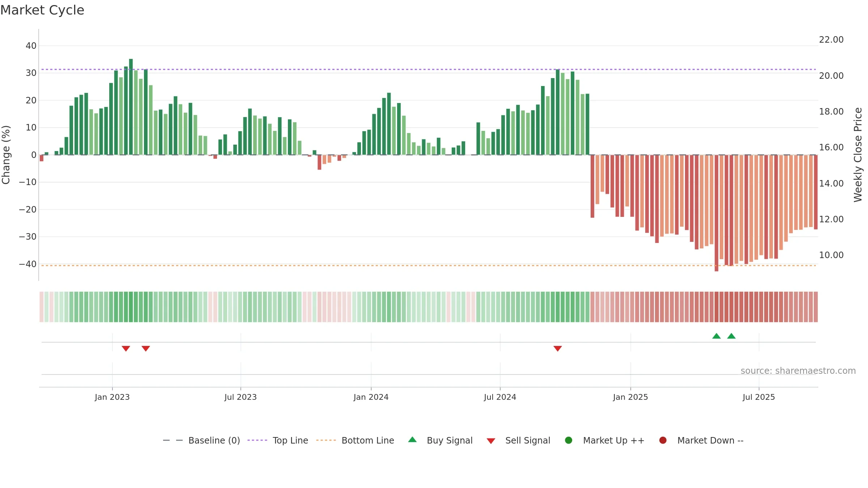
Task: Click the tallest green bar above 30 in early 2023
Action: coord(131,107)
